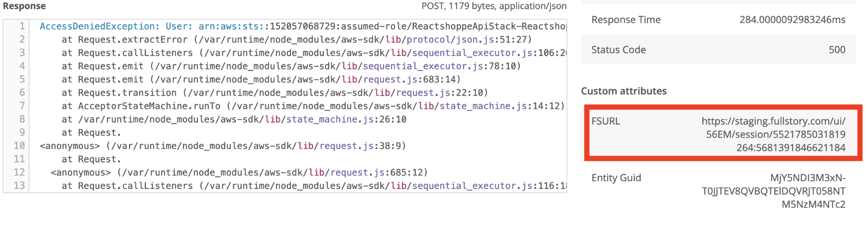Click line number 10 in gutter
Image resolution: width=868 pixels, height=225 pixels.
[x=19, y=146]
